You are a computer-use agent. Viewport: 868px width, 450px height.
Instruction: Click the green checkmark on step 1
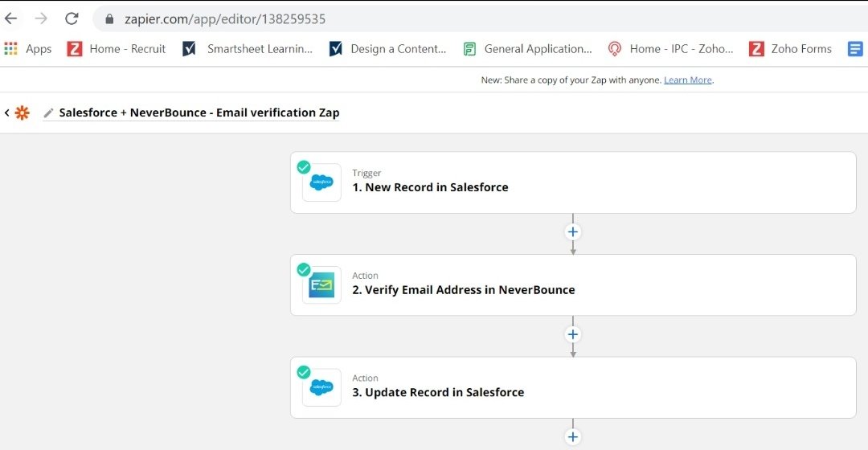[303, 166]
